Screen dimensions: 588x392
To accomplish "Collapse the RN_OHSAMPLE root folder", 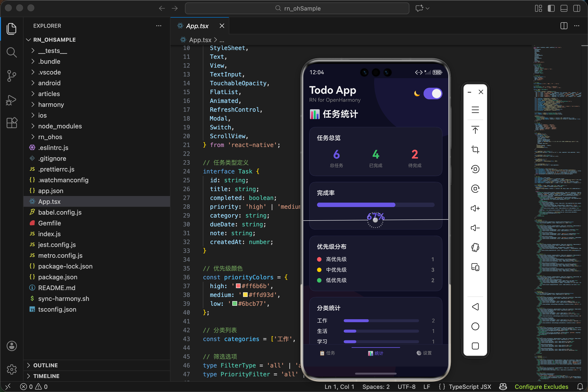I will (x=54, y=40).
